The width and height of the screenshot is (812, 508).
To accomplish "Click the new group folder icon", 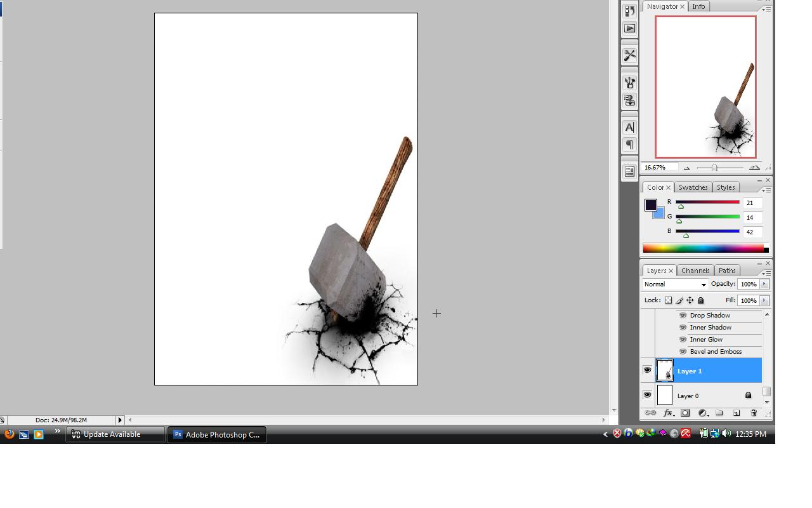I will click(x=719, y=413).
